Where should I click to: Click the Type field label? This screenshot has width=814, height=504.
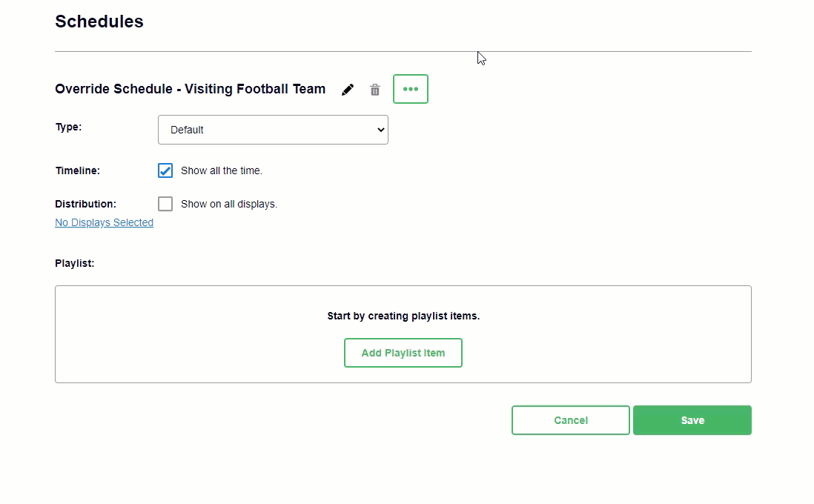68,127
